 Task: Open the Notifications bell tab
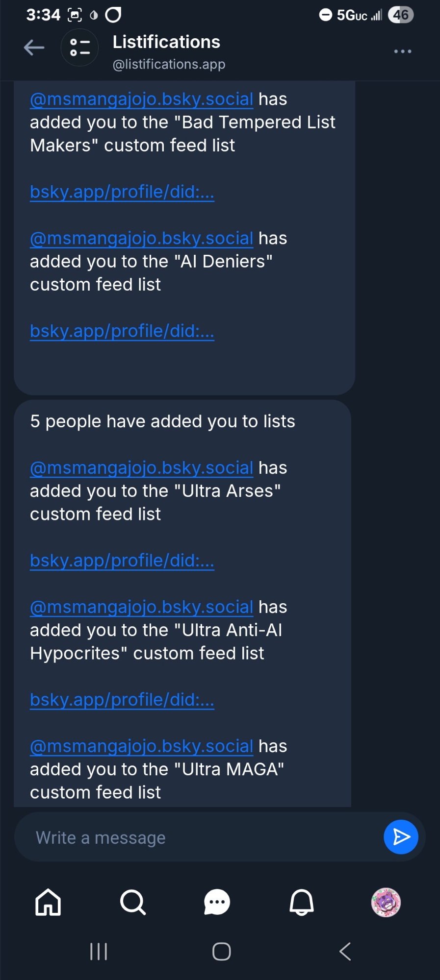coord(301,902)
